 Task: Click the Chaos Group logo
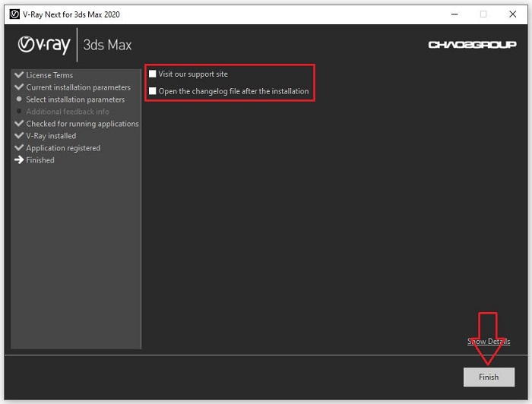472,45
